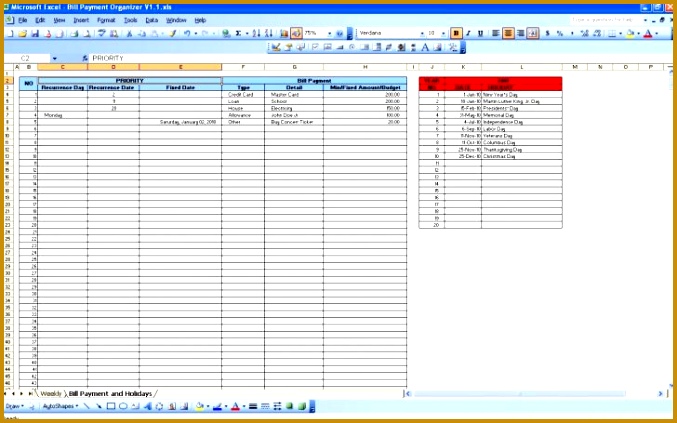Open the Borders dropdown arrow
Image resolution: width=677 pixels, height=423 pixels.
pos(620,33)
